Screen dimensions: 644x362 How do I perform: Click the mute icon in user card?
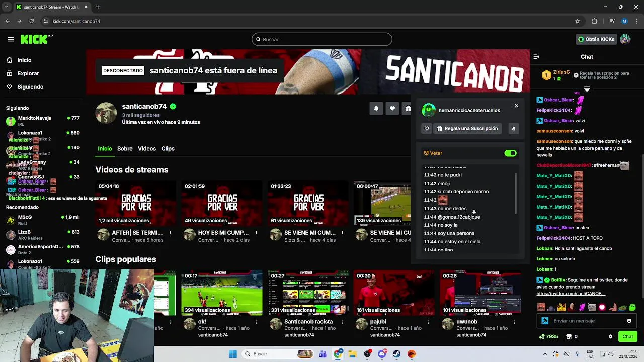pyautogui.click(x=513, y=129)
